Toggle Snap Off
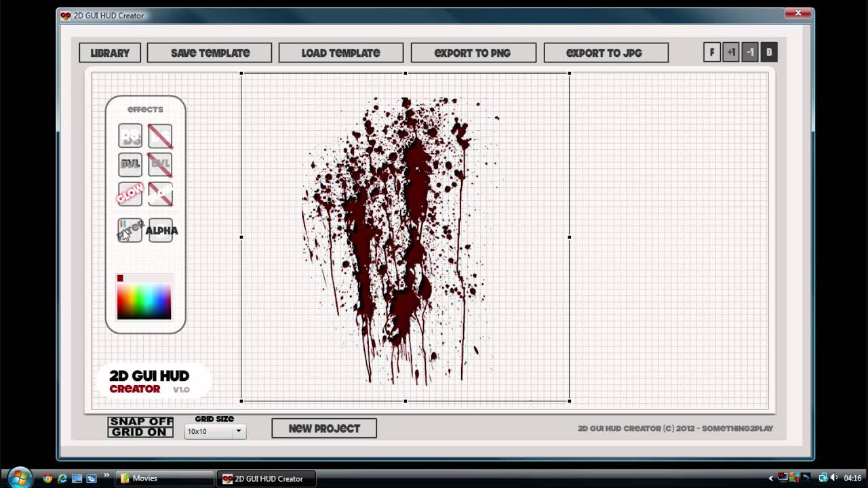 pos(140,423)
